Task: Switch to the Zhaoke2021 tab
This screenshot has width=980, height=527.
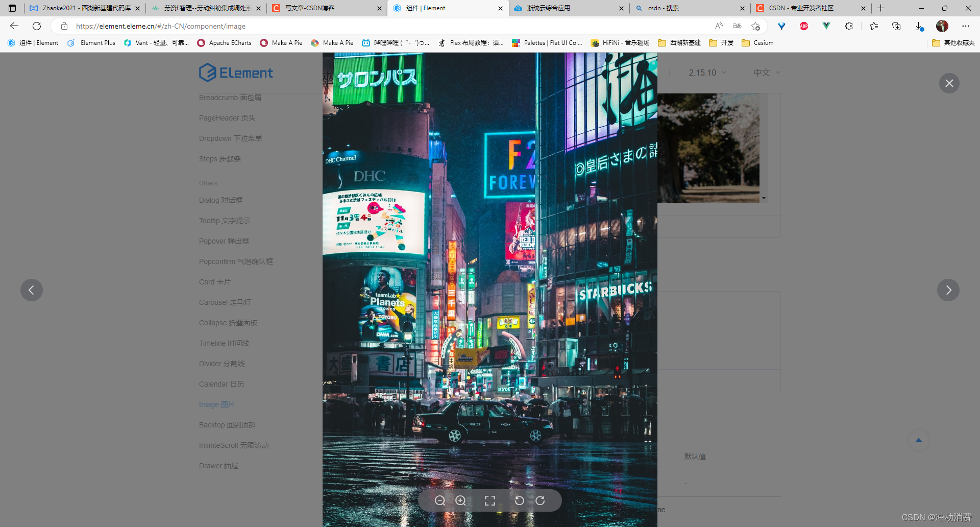Action: coord(85,8)
